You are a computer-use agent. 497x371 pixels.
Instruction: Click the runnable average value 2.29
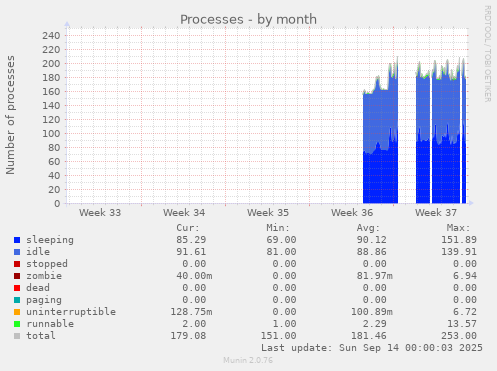[x=375, y=324]
